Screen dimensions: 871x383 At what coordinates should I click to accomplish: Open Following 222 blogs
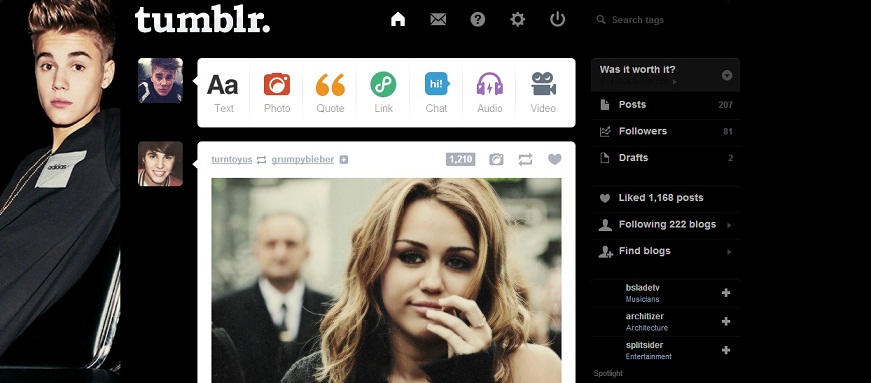665,225
